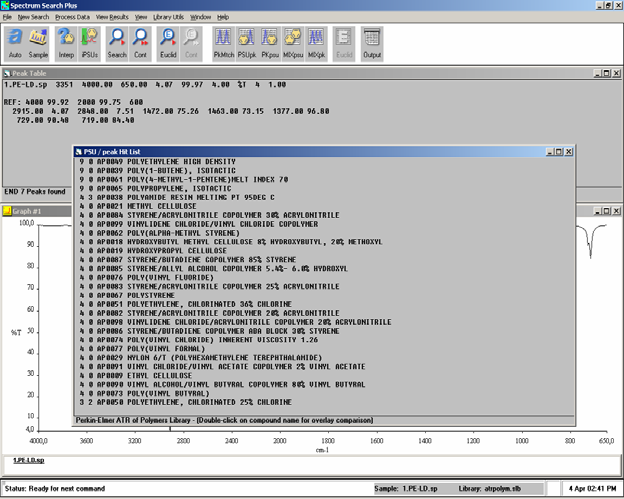624x499 pixels.
Task: Select AP0074 POLY(VINYL CHLORIDE) INHERENT VISCOSITY row
Action: click(x=199, y=340)
